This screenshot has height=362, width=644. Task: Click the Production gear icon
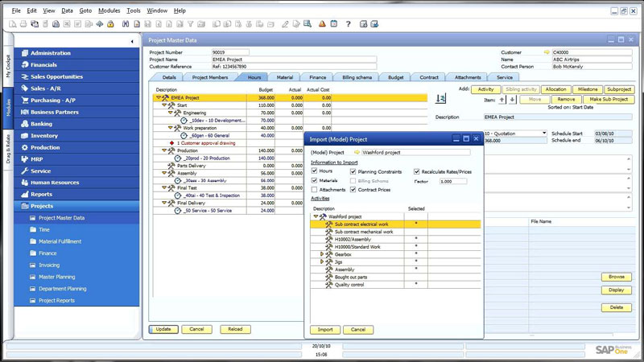pyautogui.click(x=25, y=147)
